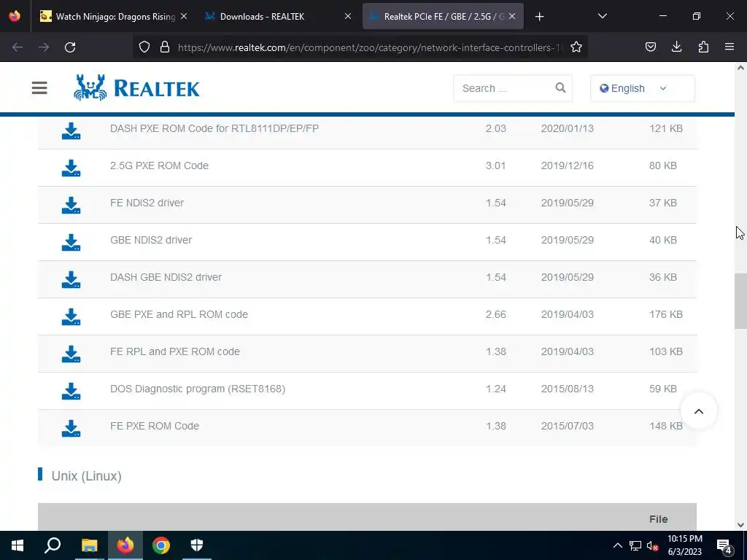Screen dimensions: 747x560
Task: Download the FE NDIS2 driver
Action: (71, 205)
